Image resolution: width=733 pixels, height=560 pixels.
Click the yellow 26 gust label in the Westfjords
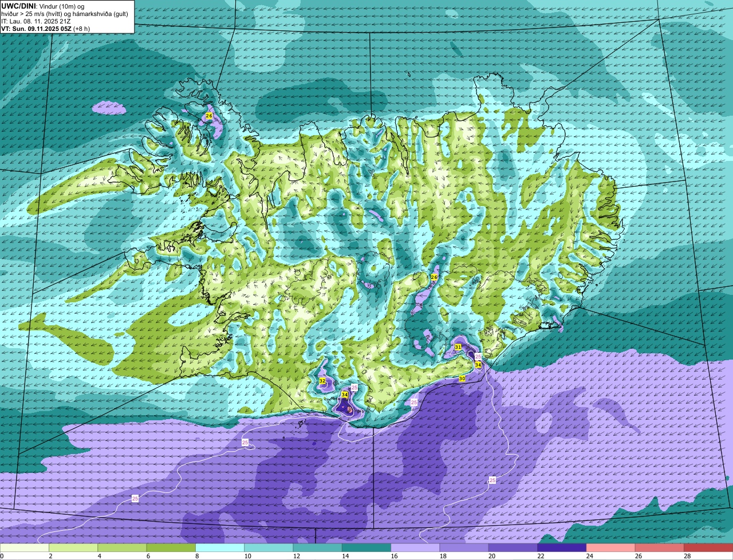click(209, 116)
